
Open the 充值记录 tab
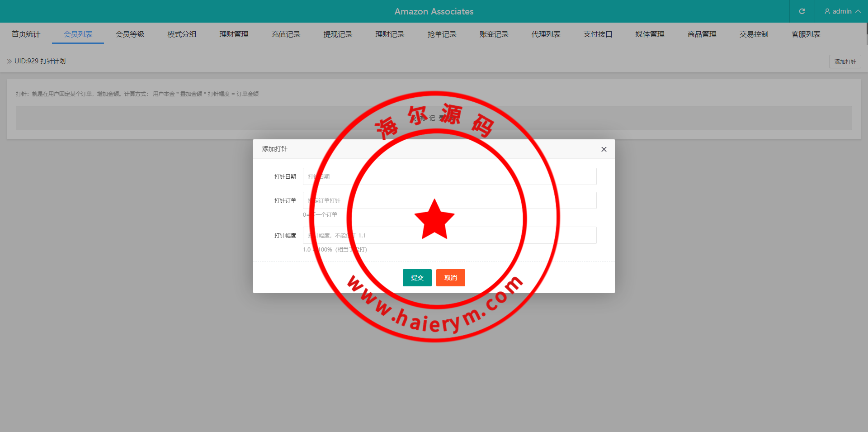click(x=286, y=34)
